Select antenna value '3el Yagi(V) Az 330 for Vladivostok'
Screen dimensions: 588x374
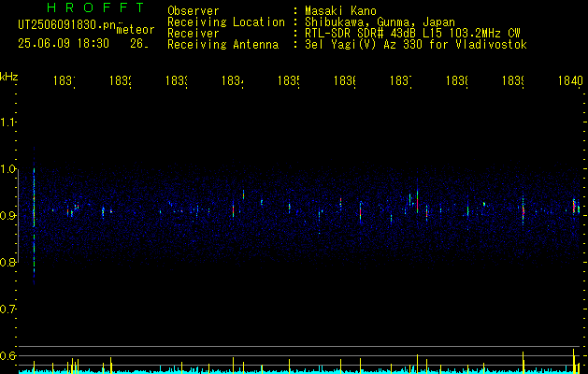[x=416, y=45]
